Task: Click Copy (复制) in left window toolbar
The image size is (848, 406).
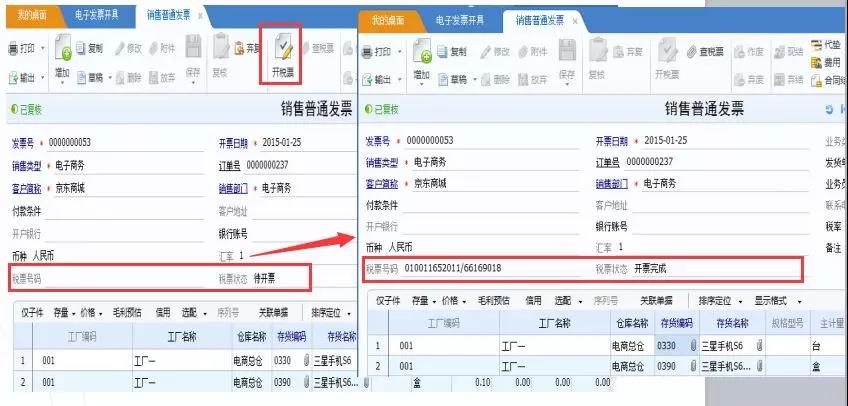Action: pyautogui.click(x=90, y=48)
